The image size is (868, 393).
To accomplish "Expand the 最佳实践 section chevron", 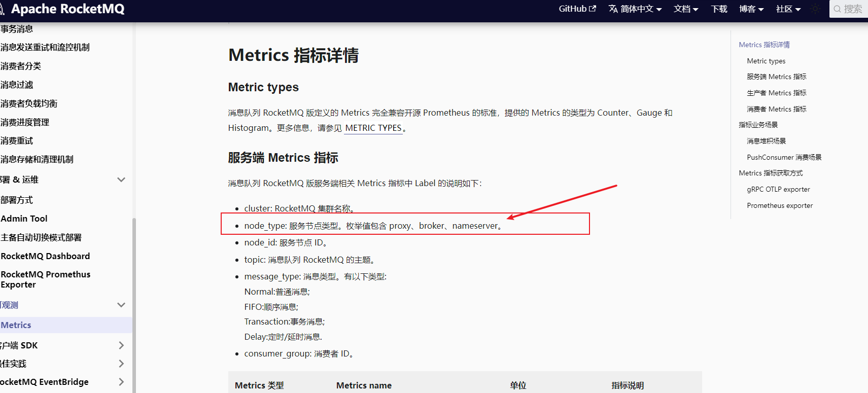I will tap(121, 364).
